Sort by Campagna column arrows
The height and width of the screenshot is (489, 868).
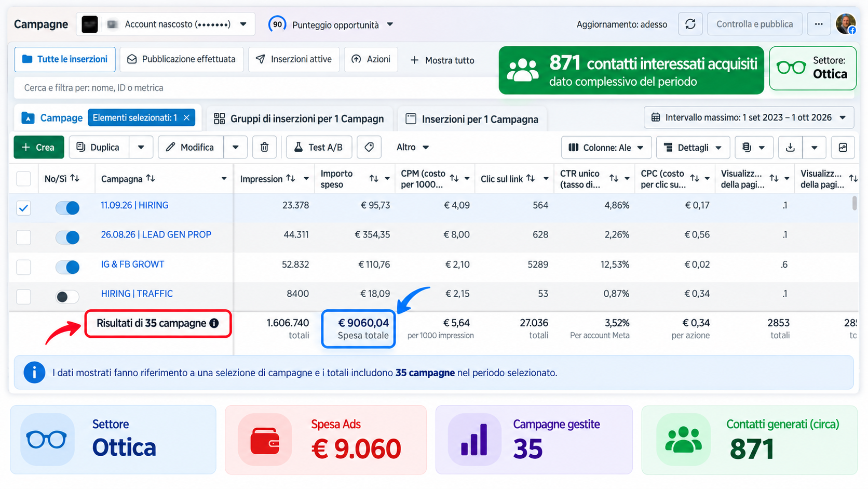(x=151, y=178)
